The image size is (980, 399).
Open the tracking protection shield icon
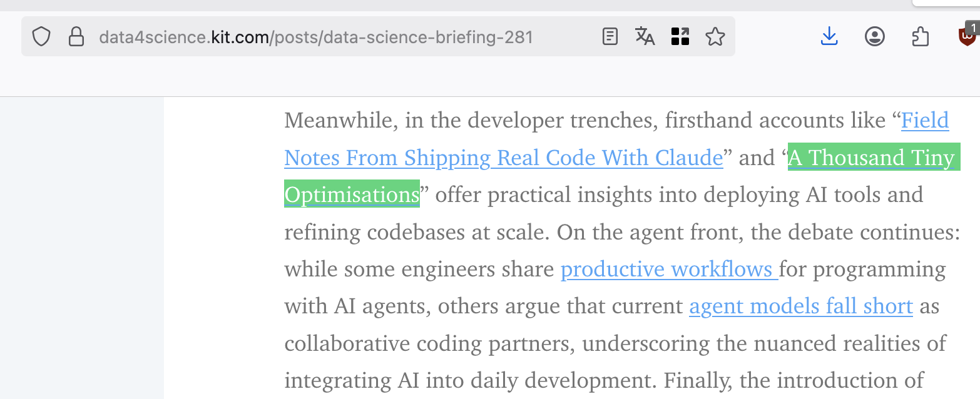(41, 37)
